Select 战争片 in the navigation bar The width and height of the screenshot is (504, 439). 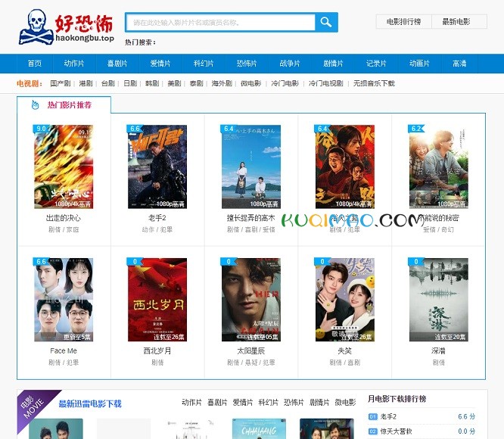tap(290, 64)
